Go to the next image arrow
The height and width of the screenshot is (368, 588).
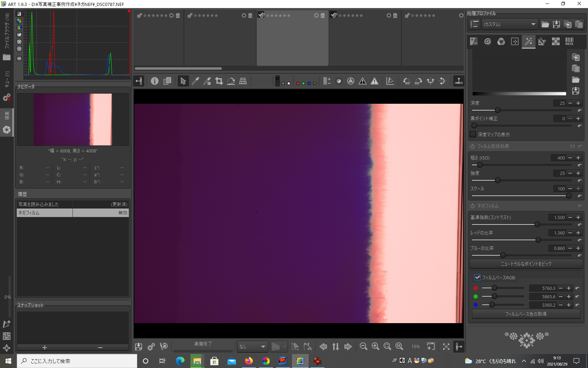click(348, 347)
